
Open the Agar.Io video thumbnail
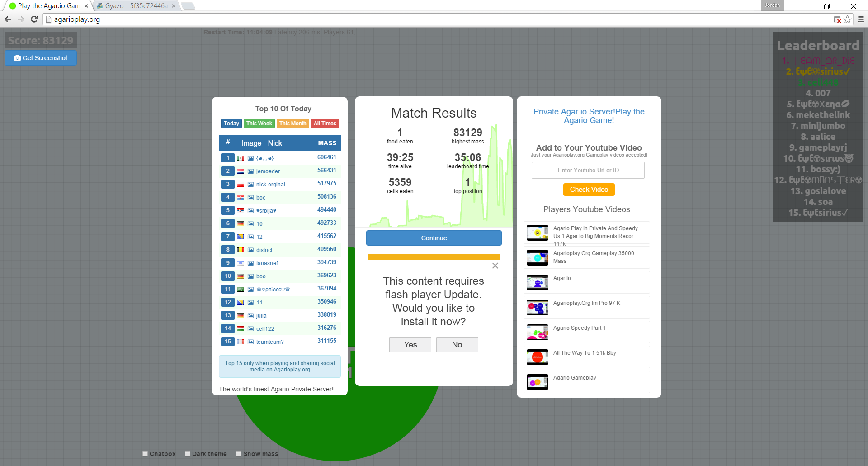[x=538, y=282]
